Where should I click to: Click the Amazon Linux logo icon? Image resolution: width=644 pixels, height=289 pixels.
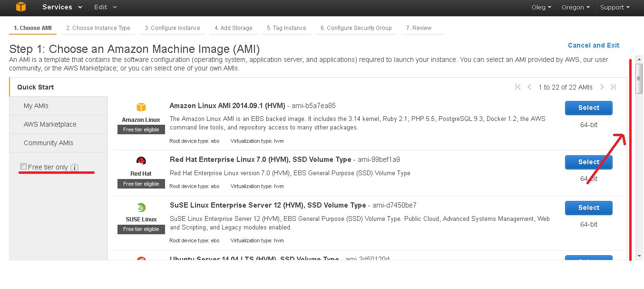141,108
